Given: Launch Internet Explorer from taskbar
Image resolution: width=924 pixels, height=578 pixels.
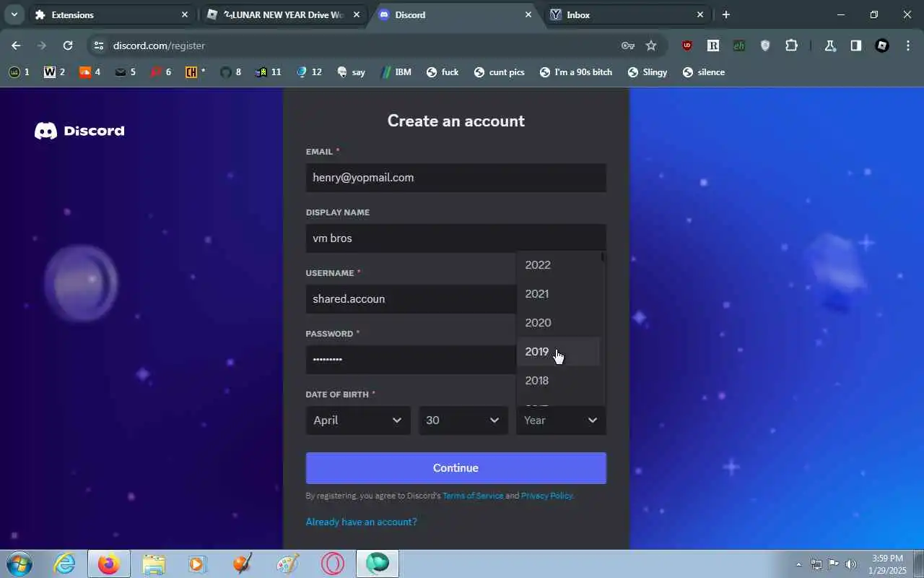Looking at the screenshot, I should click(x=65, y=564).
